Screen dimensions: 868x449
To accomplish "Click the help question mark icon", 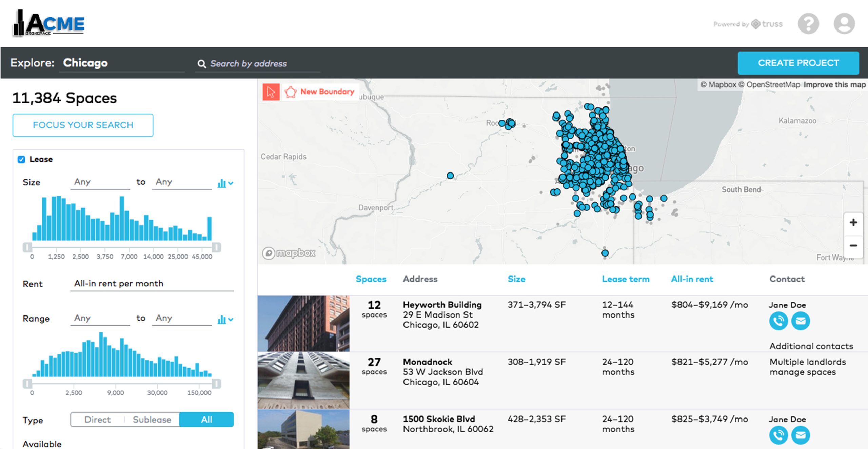I will [808, 24].
